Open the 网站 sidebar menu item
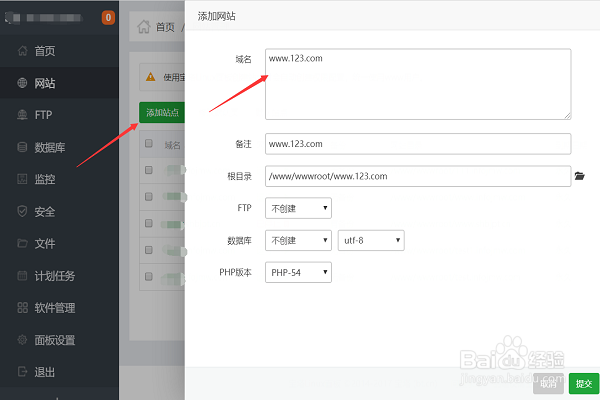Viewport: 600px width, 400px height. click(x=59, y=83)
